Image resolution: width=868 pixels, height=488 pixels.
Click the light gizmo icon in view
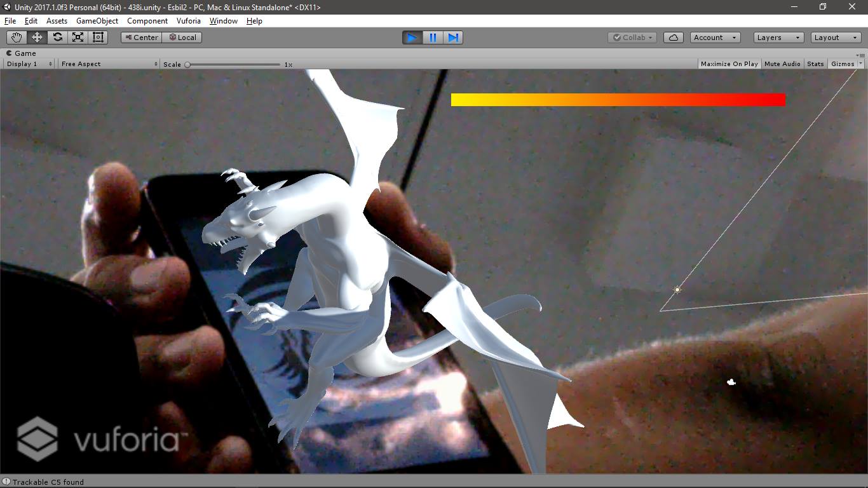(x=677, y=290)
